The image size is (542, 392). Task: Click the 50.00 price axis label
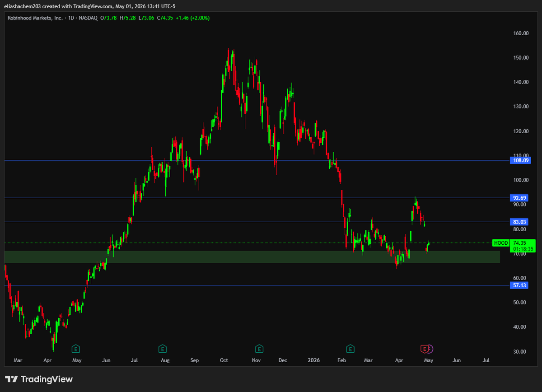[x=519, y=303]
